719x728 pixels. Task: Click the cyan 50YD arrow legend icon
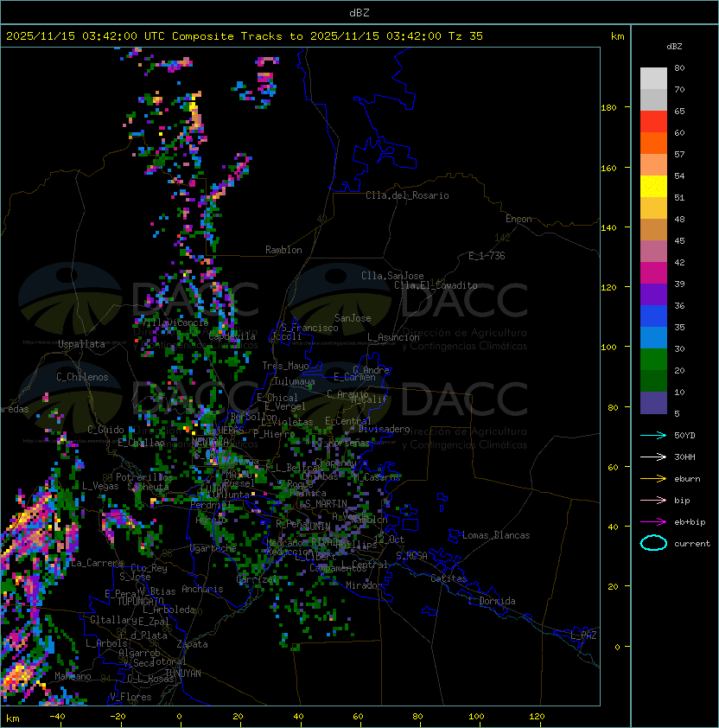(653, 436)
